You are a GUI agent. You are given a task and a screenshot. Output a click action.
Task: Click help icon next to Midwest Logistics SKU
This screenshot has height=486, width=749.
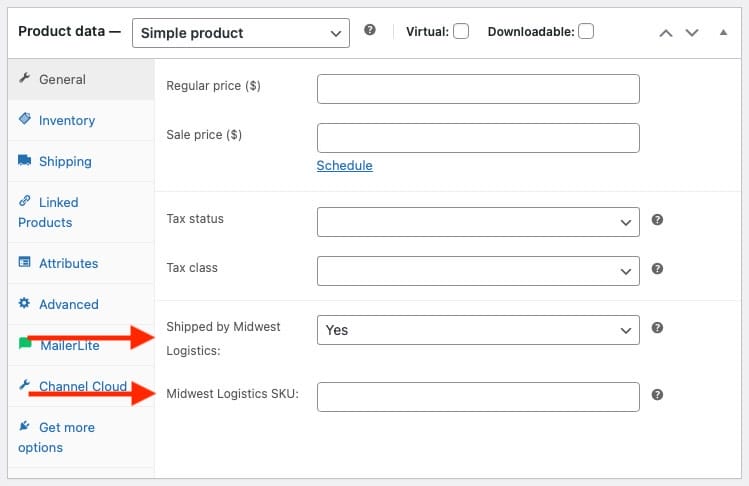(657, 395)
